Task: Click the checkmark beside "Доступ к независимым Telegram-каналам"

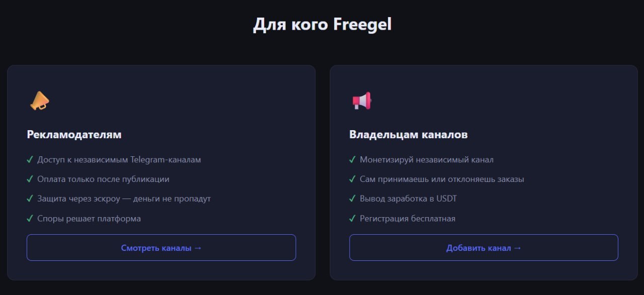Action: [30, 160]
